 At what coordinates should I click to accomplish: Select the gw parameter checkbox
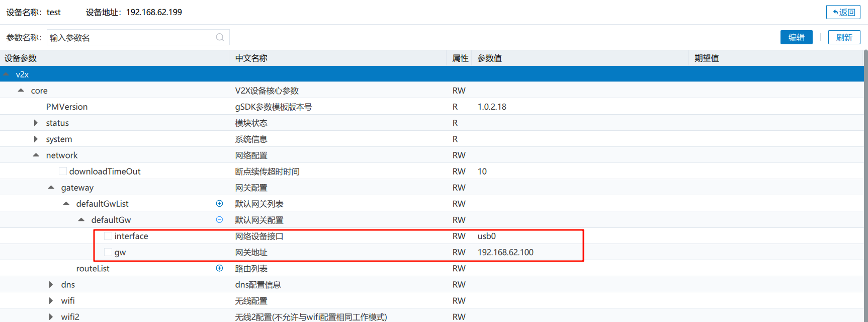tap(108, 252)
